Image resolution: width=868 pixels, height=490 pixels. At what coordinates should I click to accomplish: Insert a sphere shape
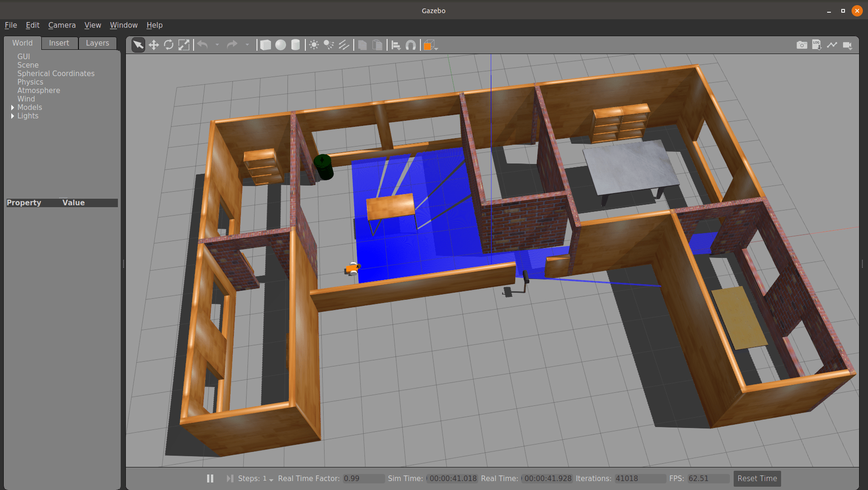(x=280, y=45)
